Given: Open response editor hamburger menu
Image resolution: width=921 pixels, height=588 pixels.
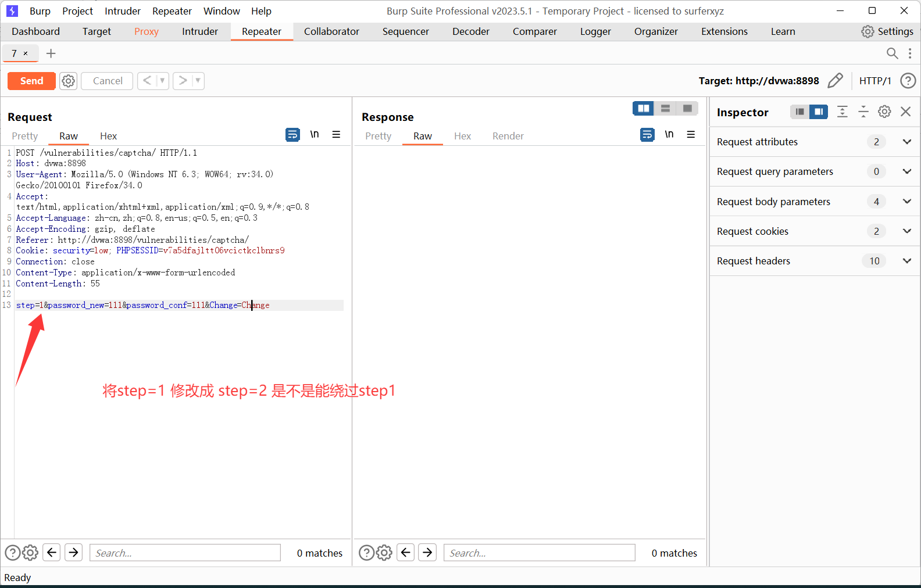Looking at the screenshot, I should click(x=691, y=135).
